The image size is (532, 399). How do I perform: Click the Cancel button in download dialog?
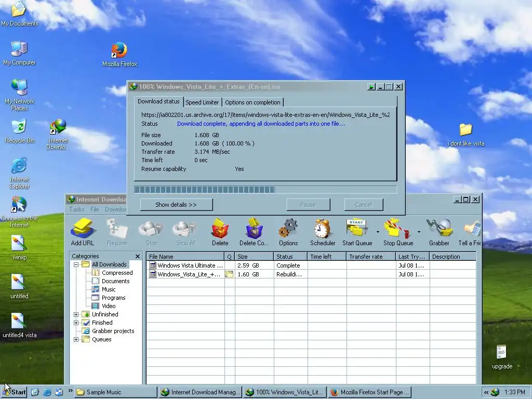click(x=364, y=205)
